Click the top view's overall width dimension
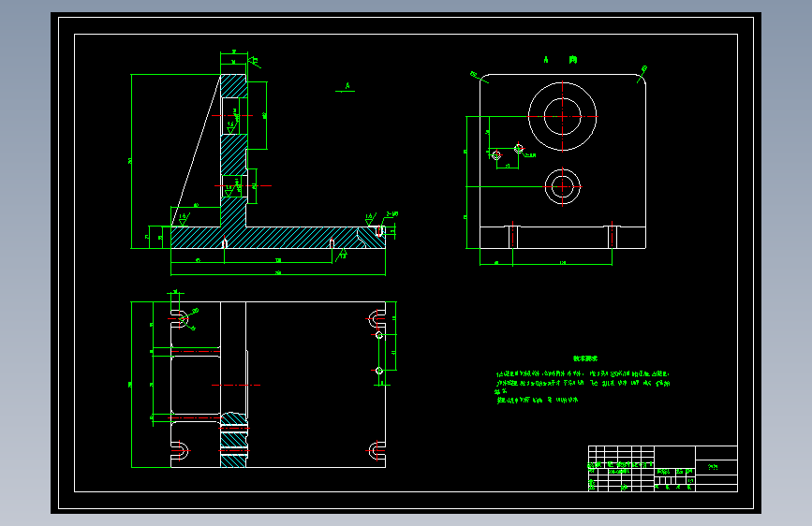 pos(131,385)
